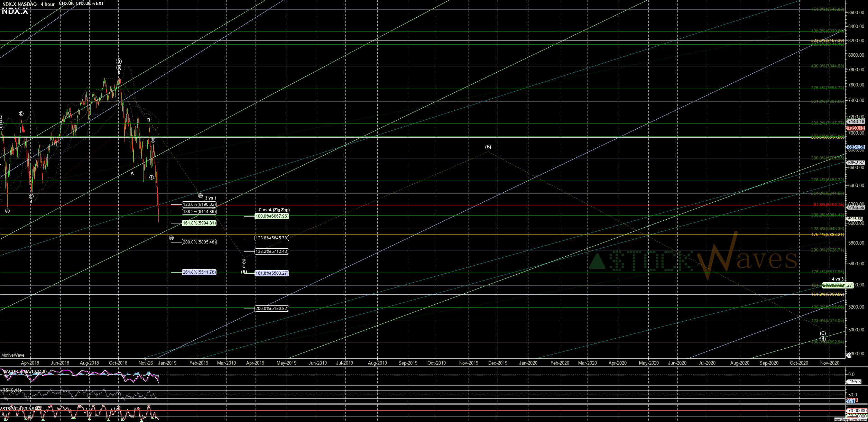Screen dimensions: 868x422
Task: Click the Oct-2018 time axis label
Action: (118, 363)
